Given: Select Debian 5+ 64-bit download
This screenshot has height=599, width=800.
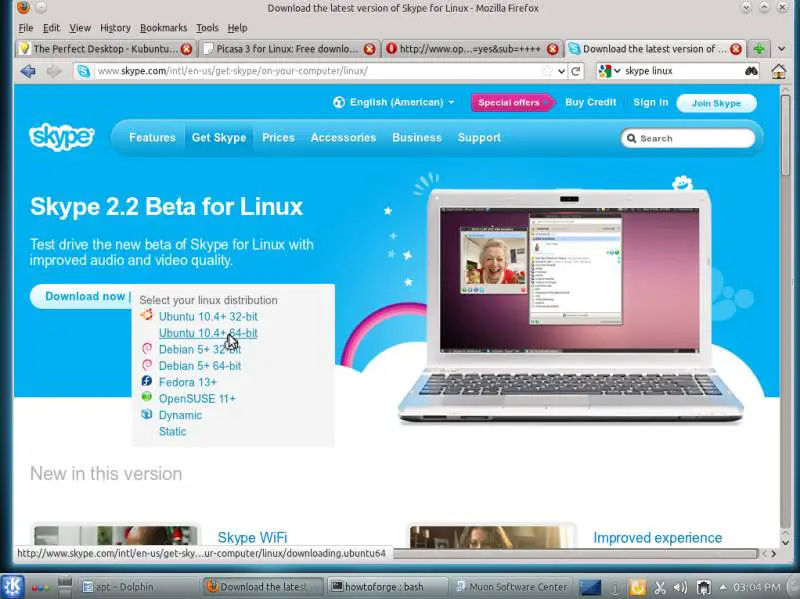Looking at the screenshot, I should [200, 366].
